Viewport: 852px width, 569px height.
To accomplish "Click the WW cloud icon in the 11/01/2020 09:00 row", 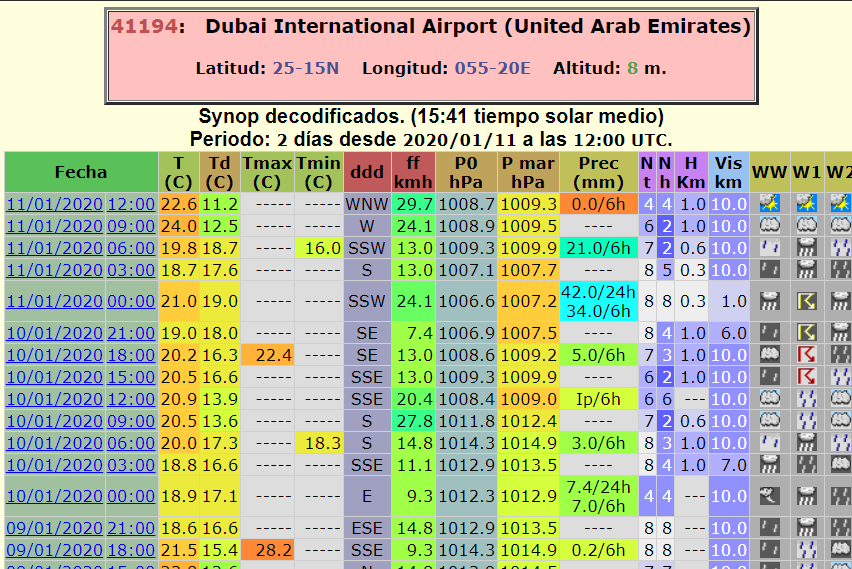I will (x=770, y=226).
